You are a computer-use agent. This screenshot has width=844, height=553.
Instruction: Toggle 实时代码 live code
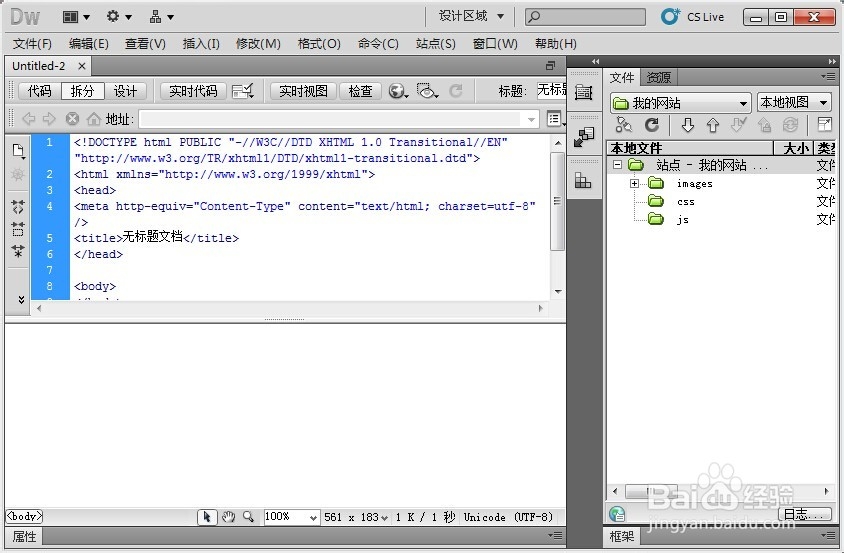click(x=193, y=91)
